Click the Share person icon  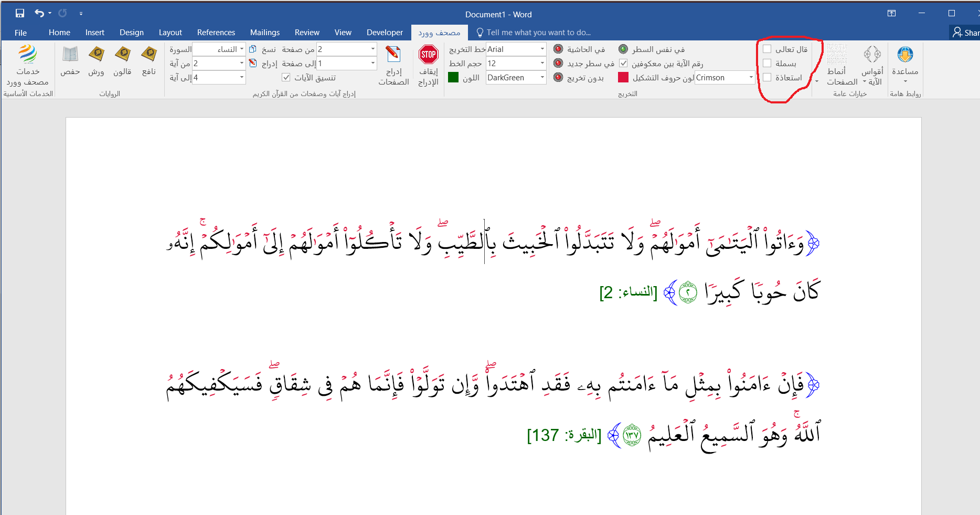[958, 33]
